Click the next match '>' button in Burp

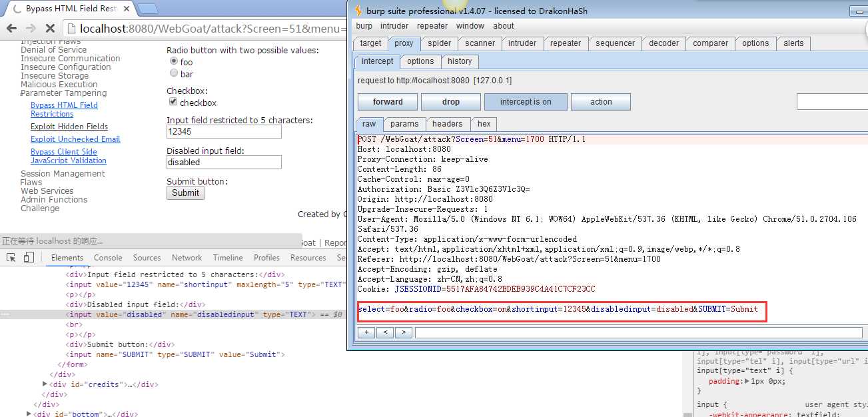coord(403,332)
